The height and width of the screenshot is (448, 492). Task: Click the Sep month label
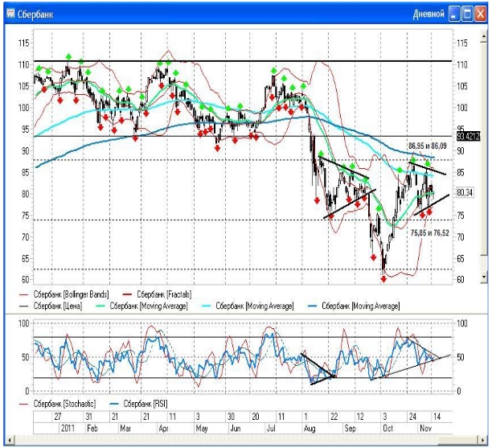tap(350, 429)
